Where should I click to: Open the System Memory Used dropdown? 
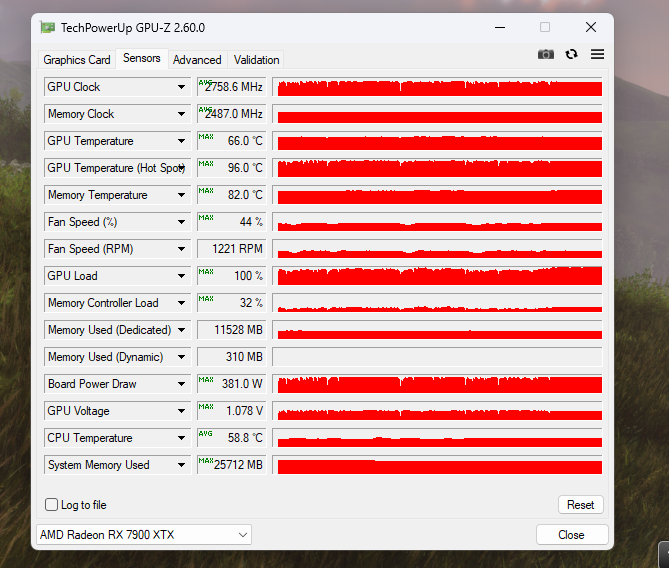coord(117,465)
